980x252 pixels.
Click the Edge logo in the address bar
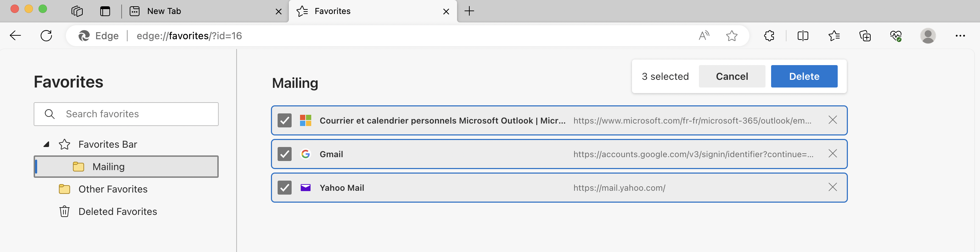[x=84, y=36]
